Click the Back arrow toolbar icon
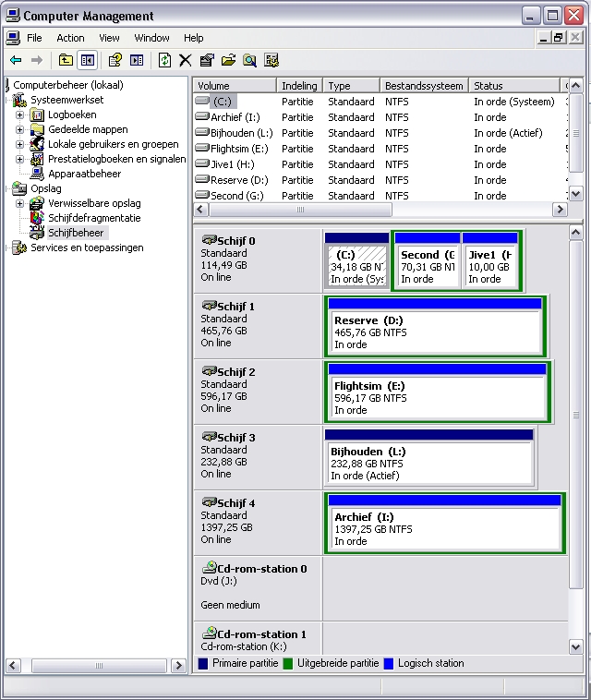This screenshot has height=700, width=591. [16, 60]
